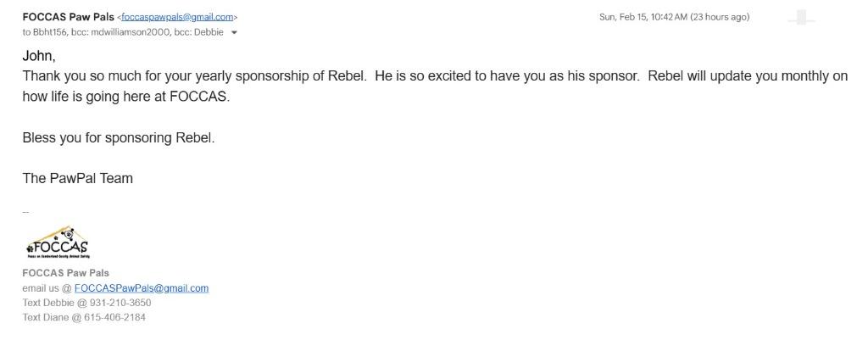868x340 pixels.
Task: Select recipient Bbht156 in the to line
Action: tap(49, 32)
